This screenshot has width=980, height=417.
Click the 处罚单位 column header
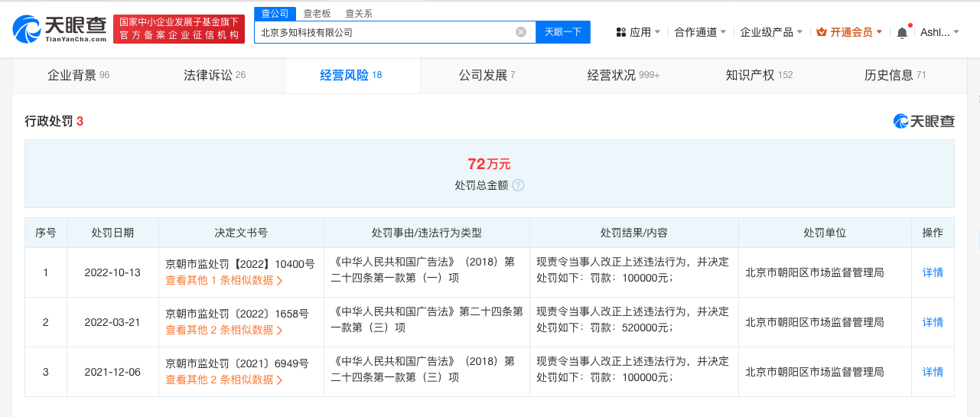(825, 233)
